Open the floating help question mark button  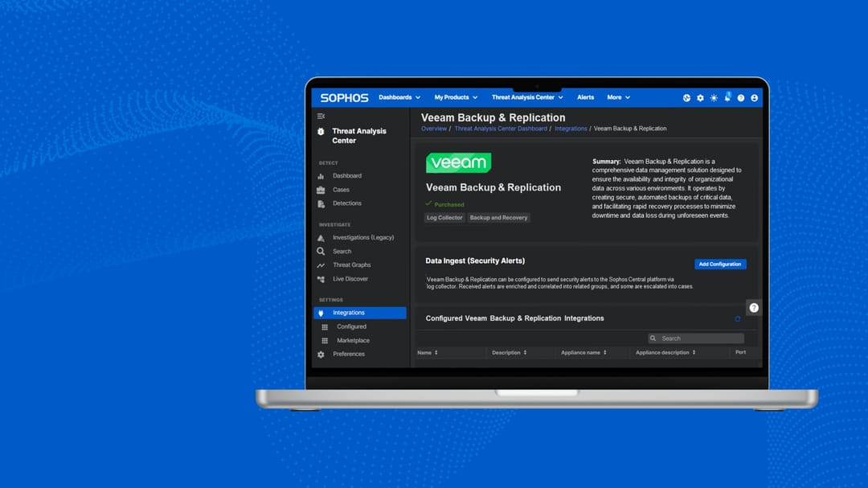753,308
